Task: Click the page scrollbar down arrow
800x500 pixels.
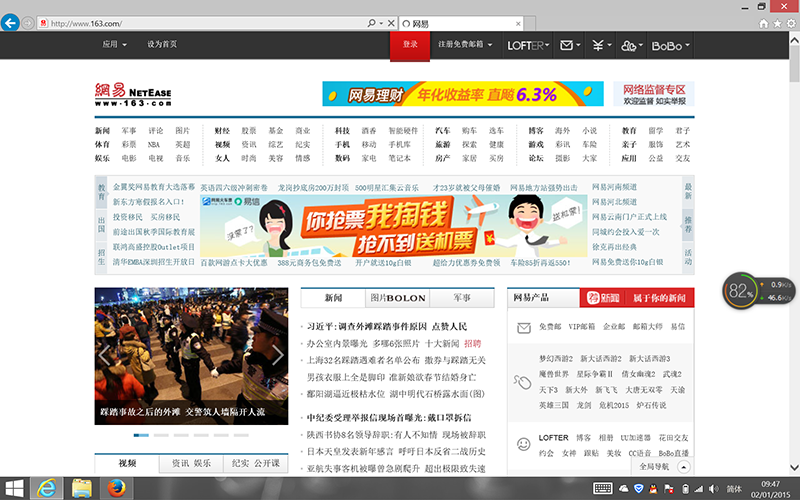Action: (x=794, y=467)
